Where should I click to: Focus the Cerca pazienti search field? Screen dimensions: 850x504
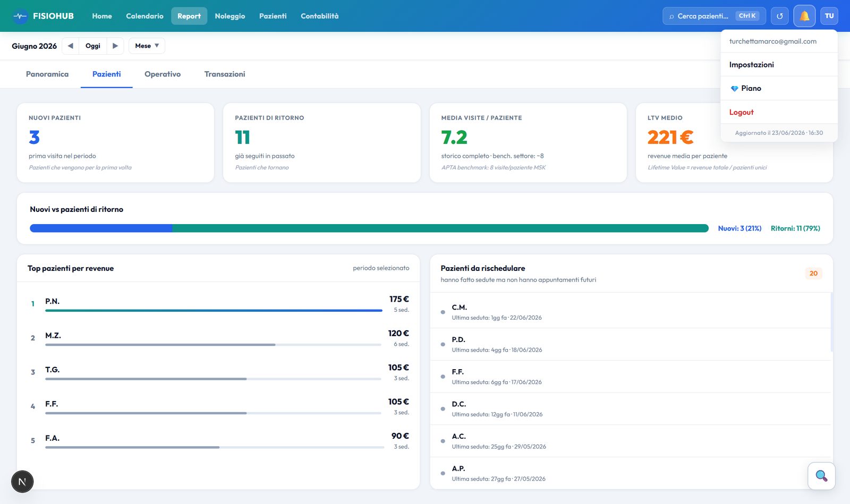714,16
